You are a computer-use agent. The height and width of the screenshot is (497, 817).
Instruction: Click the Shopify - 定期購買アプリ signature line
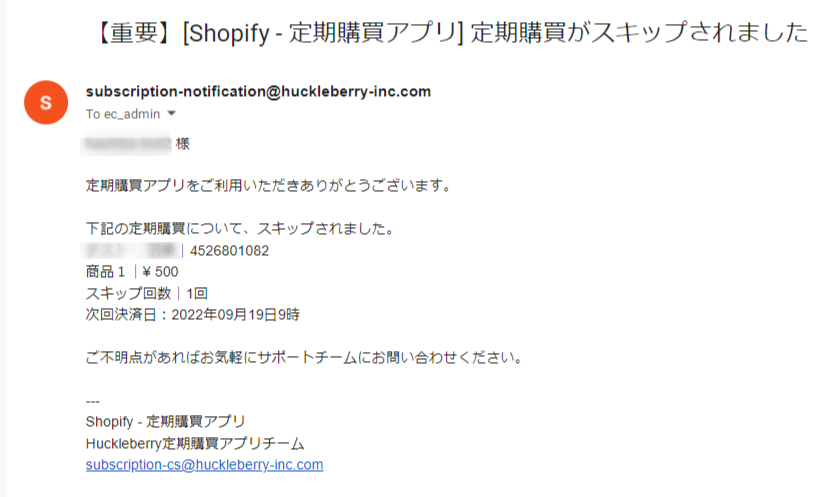click(x=166, y=421)
